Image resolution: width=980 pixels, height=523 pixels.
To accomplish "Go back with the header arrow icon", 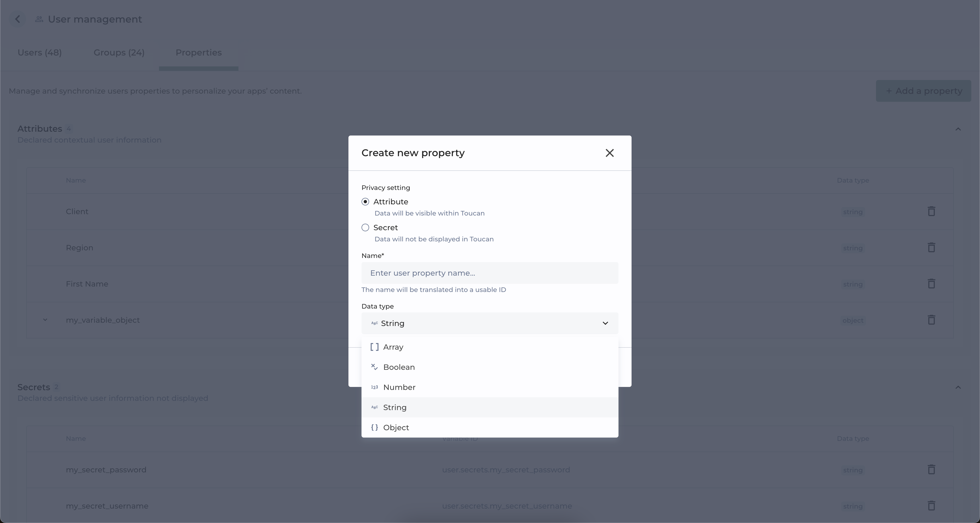I will point(17,19).
